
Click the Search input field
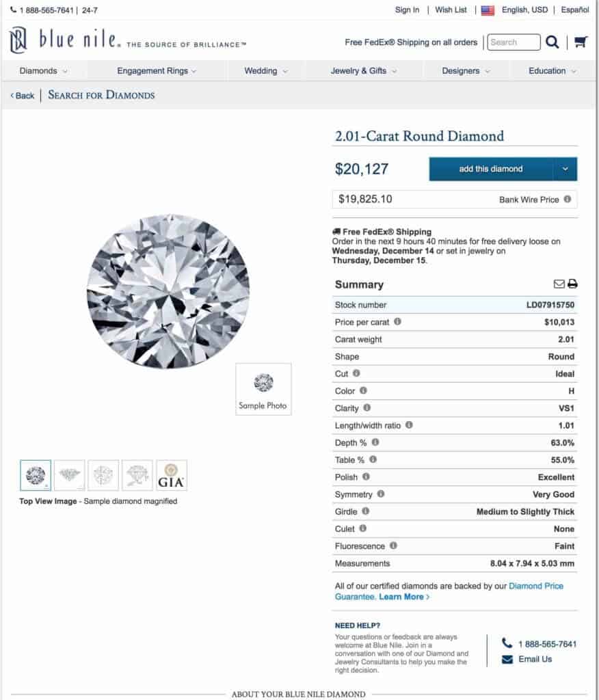click(514, 42)
